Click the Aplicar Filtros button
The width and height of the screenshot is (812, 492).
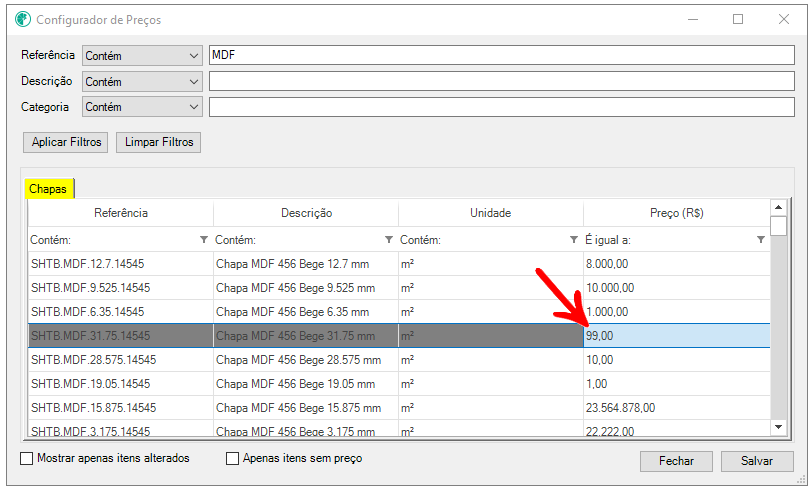pos(66,142)
